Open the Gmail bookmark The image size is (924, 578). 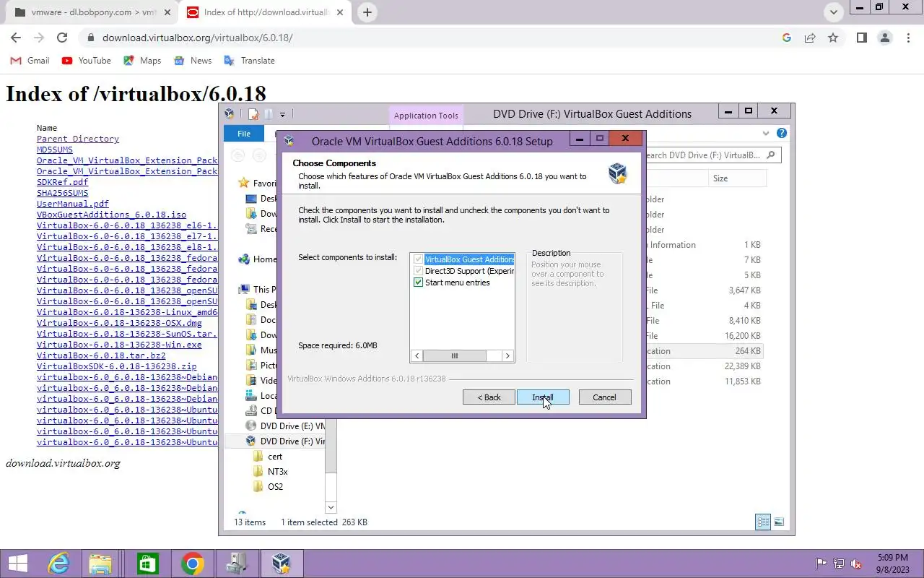pos(30,61)
